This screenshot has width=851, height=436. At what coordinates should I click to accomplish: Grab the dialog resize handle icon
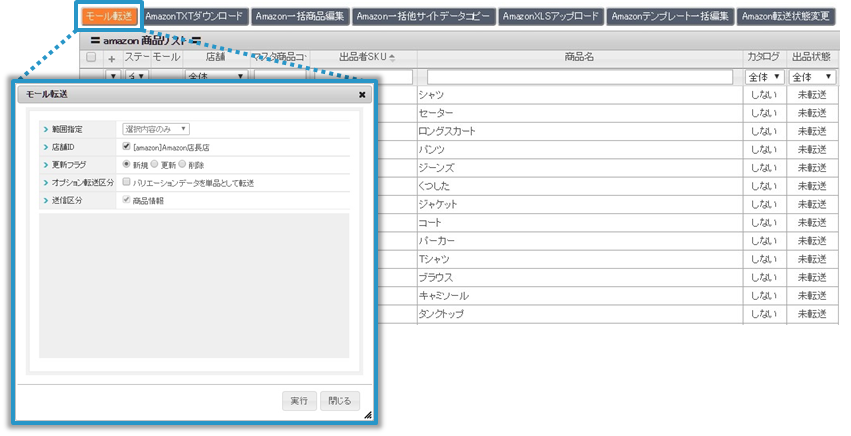[x=368, y=415]
